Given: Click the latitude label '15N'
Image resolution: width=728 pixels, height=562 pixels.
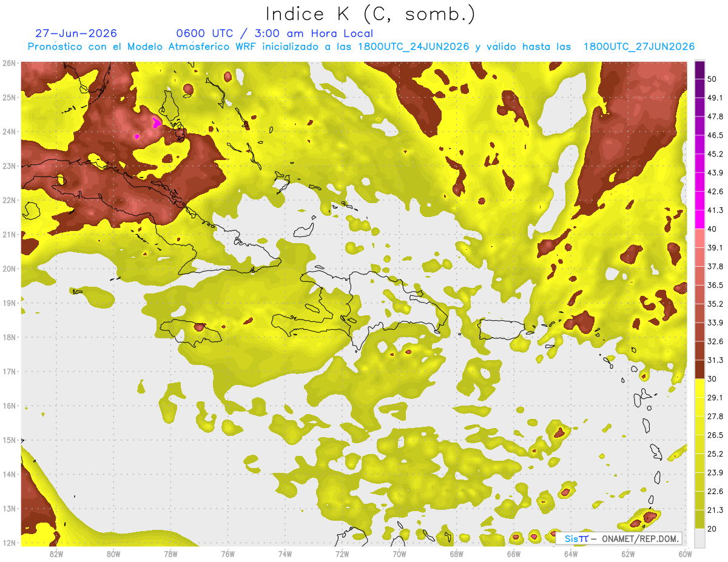Looking at the screenshot, I should point(9,440).
